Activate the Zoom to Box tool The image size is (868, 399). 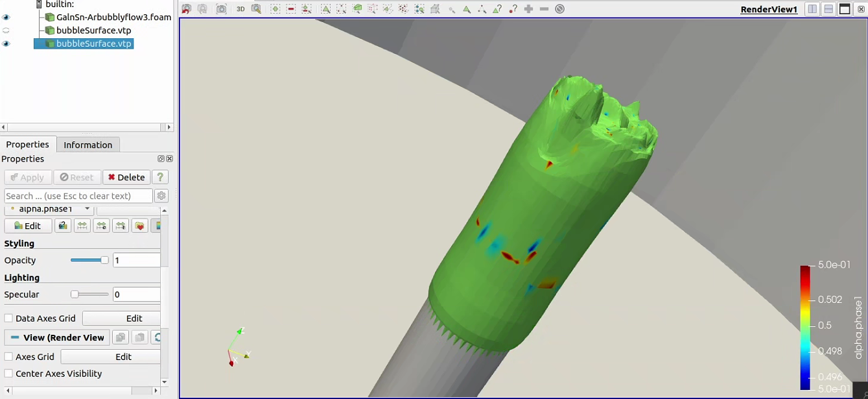pos(257,9)
